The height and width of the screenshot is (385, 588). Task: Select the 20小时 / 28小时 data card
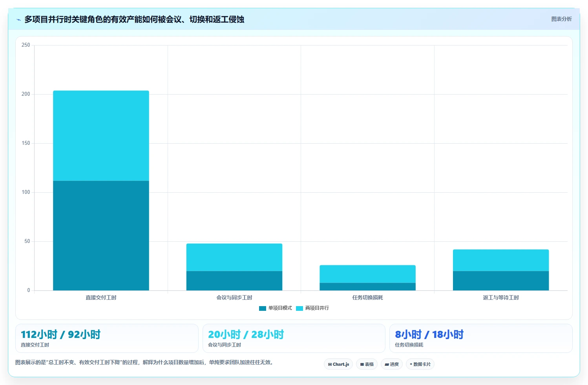point(294,338)
